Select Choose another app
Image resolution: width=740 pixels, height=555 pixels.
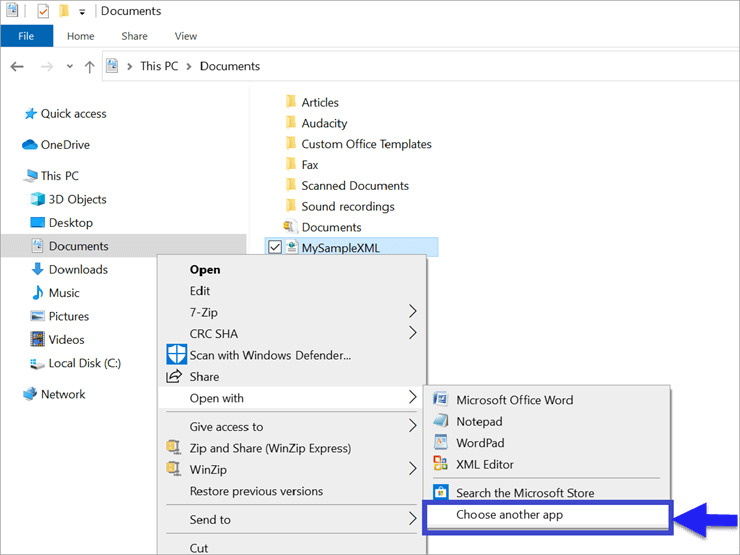tap(509, 515)
